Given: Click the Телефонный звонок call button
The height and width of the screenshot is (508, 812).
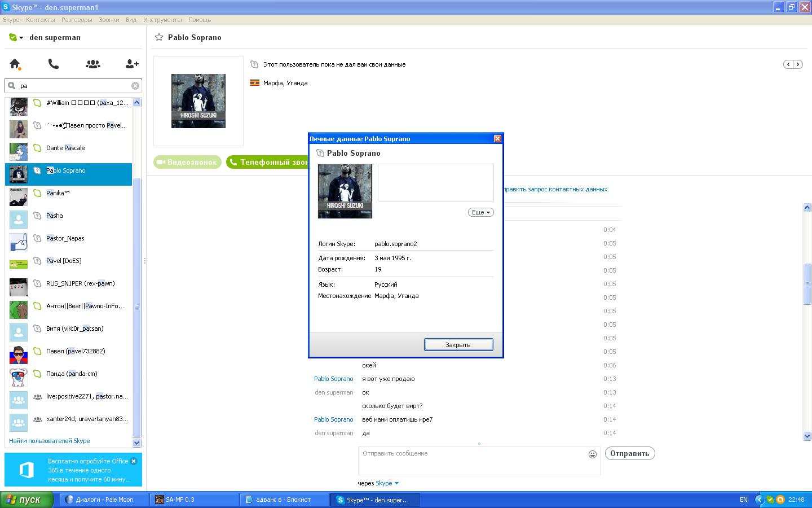Looking at the screenshot, I should pos(268,162).
